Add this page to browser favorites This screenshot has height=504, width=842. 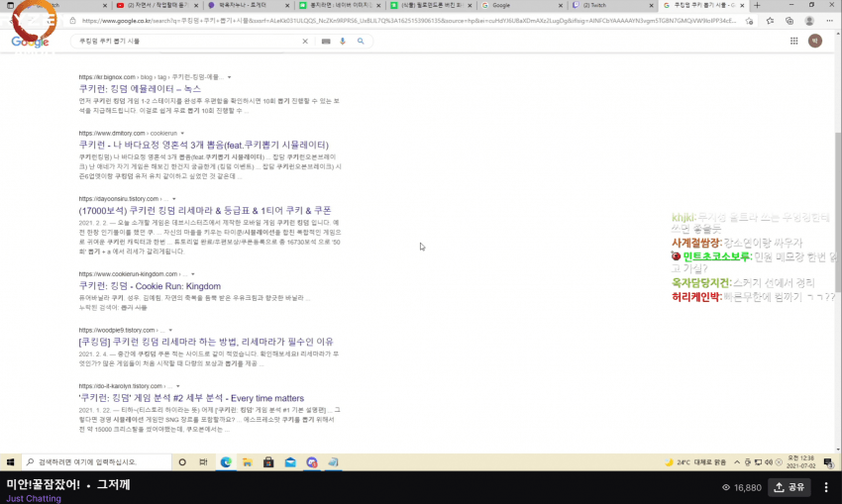pos(749,21)
